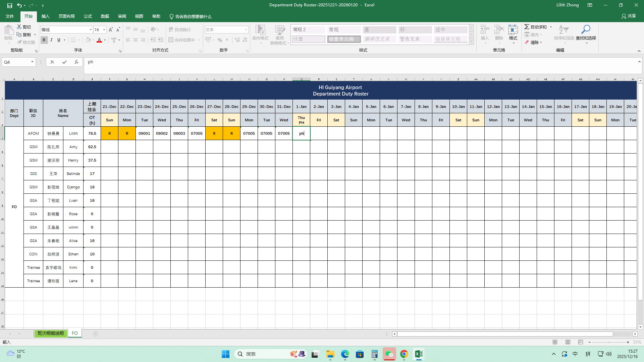Open the Name Box dropdown arrow
This screenshot has height=362, width=644.
(x=32, y=62)
